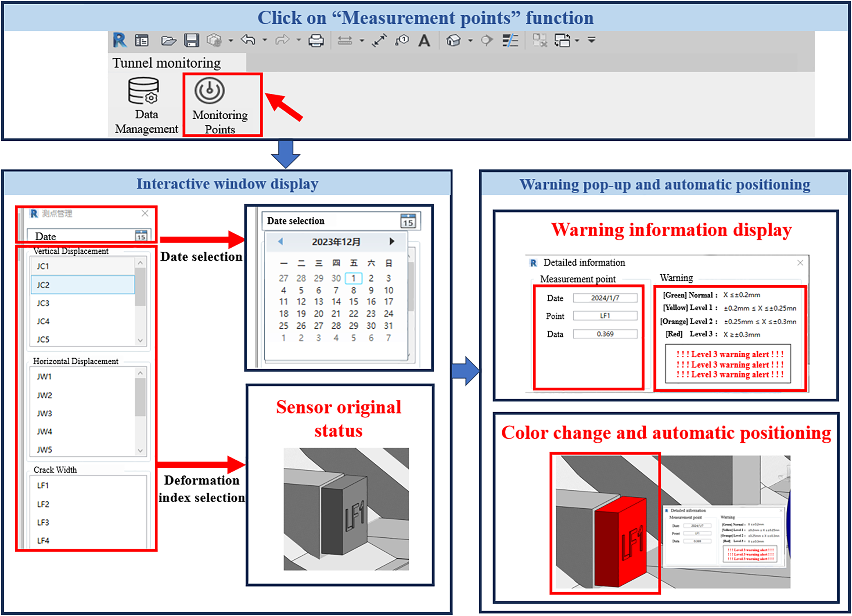Select LF1 in Crack Width list

pos(43,486)
